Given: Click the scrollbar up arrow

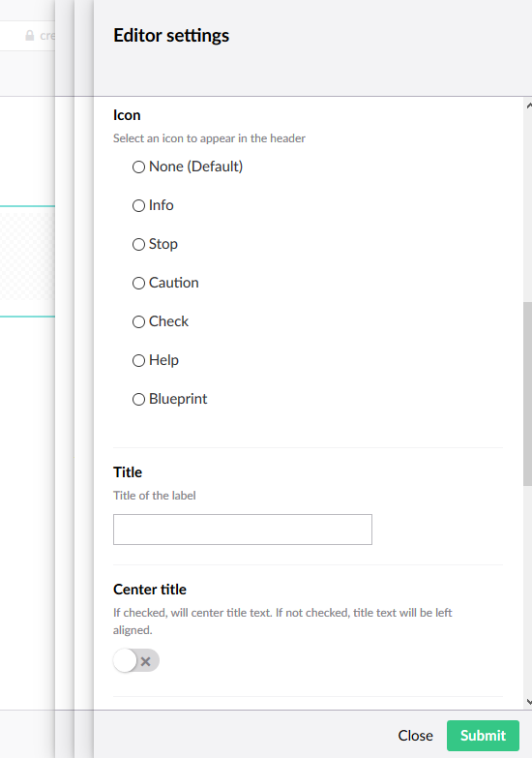Looking at the screenshot, I should (529, 105).
